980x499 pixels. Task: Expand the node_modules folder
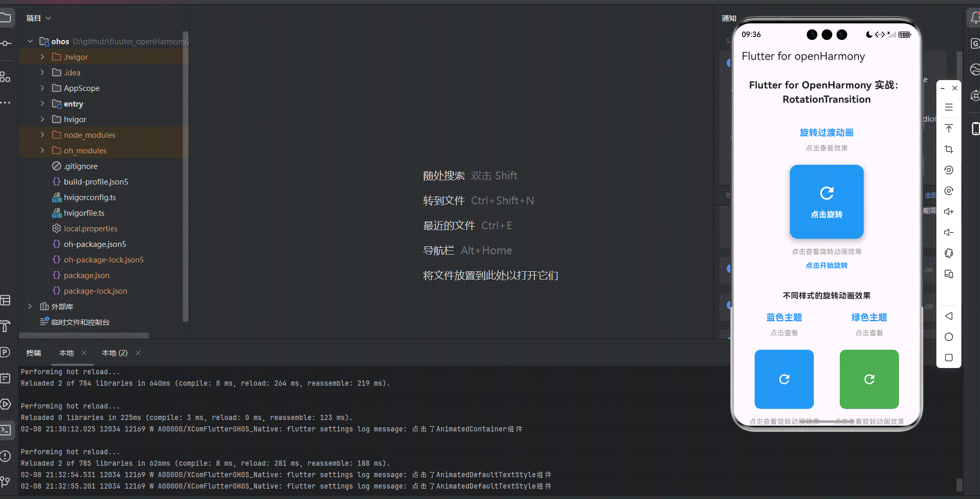pos(43,135)
